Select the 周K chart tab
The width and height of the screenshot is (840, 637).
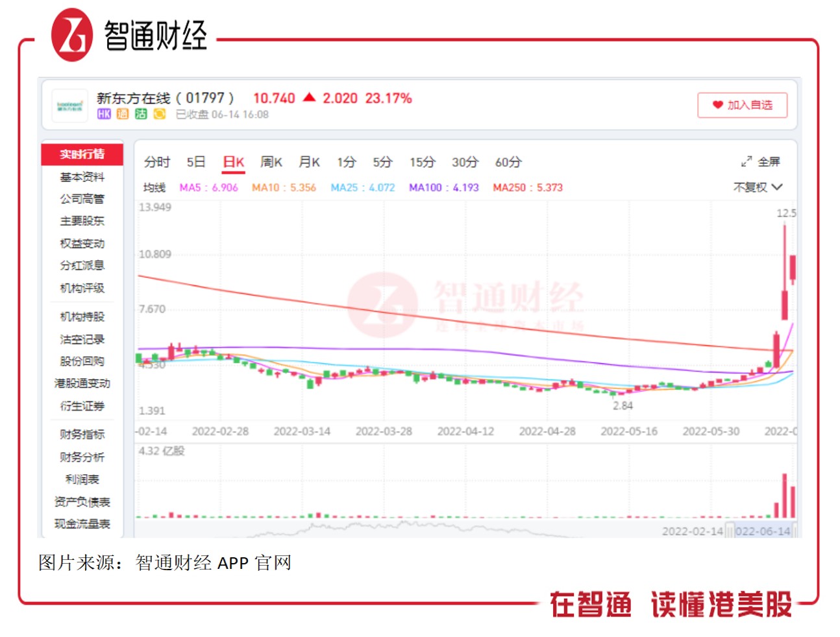point(271,162)
